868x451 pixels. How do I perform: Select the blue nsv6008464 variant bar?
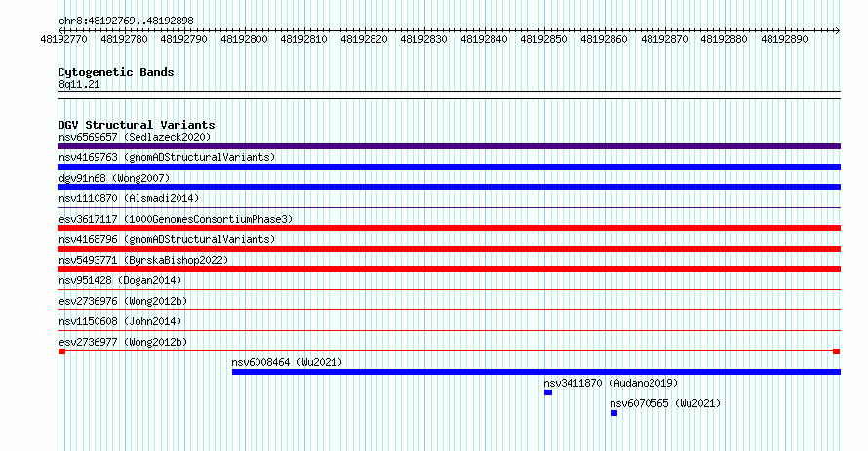coord(536,372)
